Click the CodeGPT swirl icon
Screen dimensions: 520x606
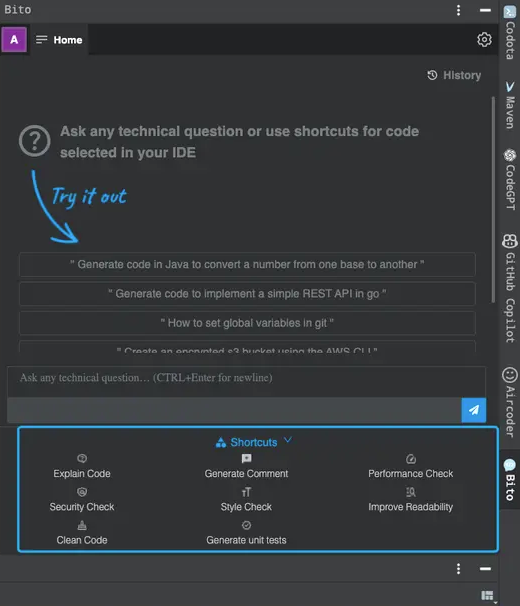[x=510, y=155]
